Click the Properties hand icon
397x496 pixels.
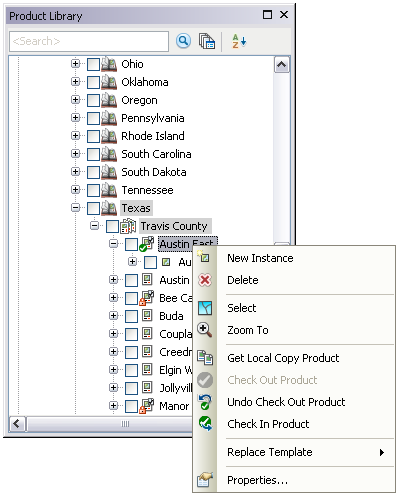click(205, 480)
